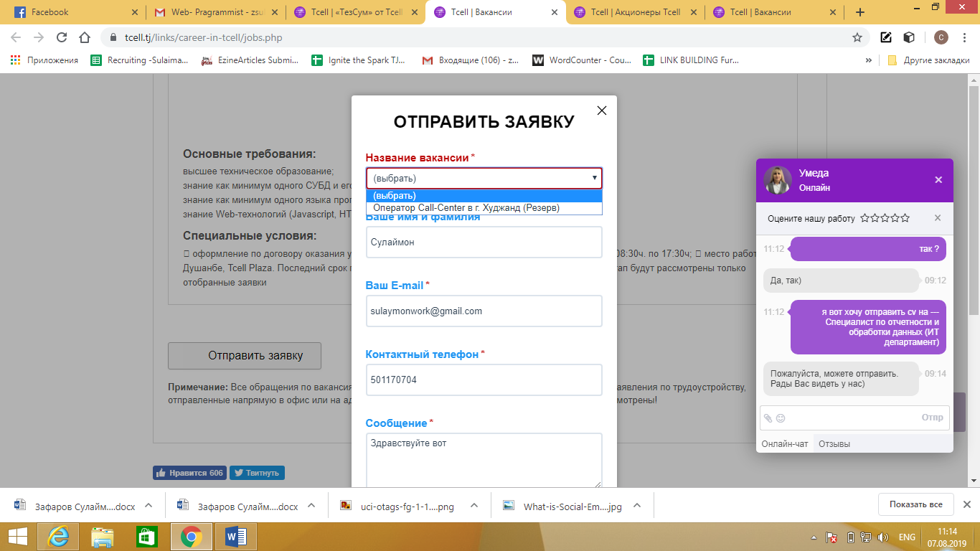
Task: Open the WordCounter bookmark
Action: click(x=582, y=60)
